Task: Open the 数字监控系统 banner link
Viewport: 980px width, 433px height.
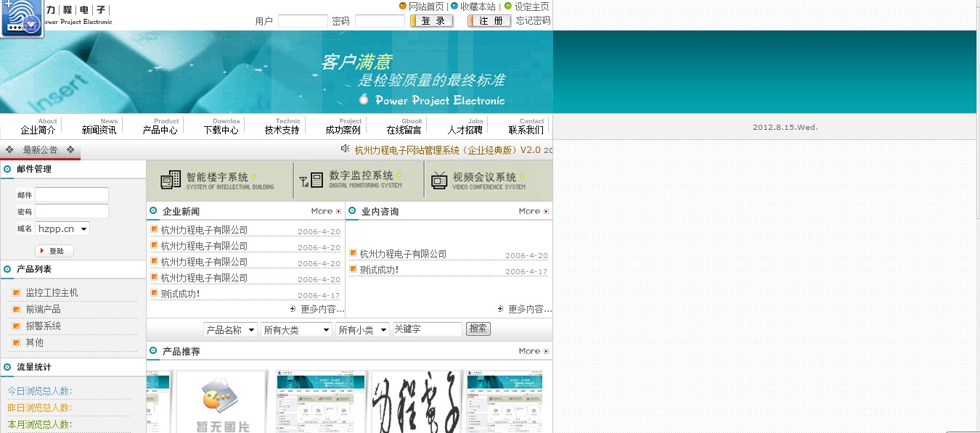Action: [351, 181]
